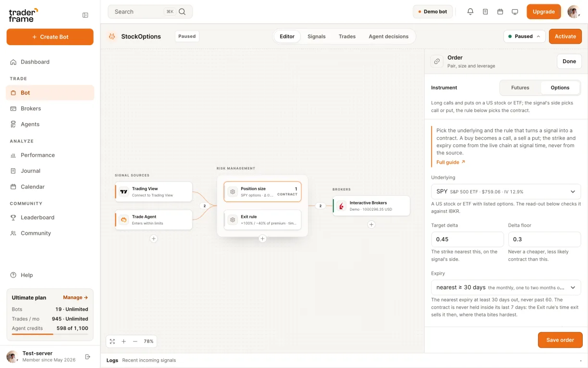Click the Exit rule gear icon
The width and height of the screenshot is (588, 368).
click(233, 219)
